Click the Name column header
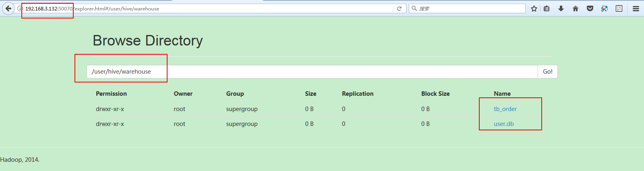The image size is (644, 171). pyautogui.click(x=502, y=94)
